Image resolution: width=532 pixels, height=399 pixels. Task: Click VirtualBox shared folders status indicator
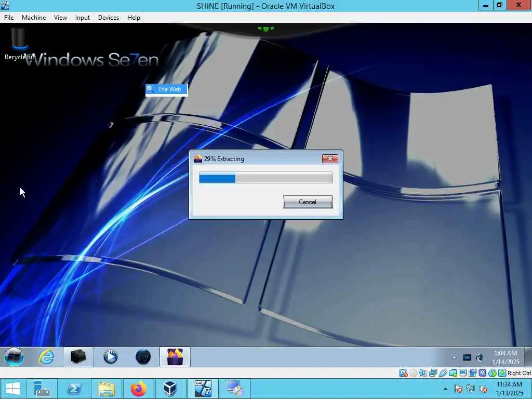(x=453, y=373)
